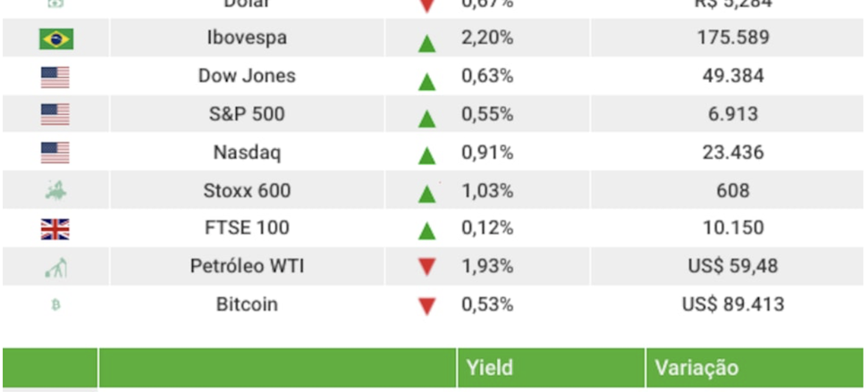Click the green up arrow for Nasdaq
The image size is (868, 392).
click(427, 155)
